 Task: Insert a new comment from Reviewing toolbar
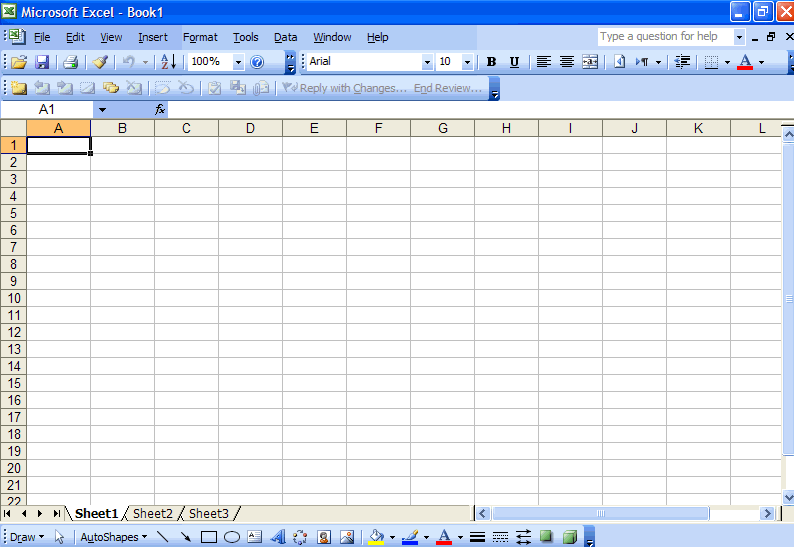(19, 88)
